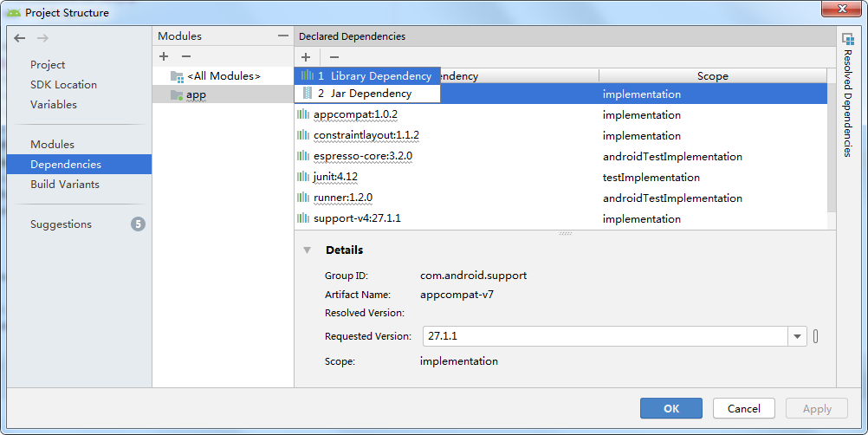
Task: Click the runner:1.2.0 library icon
Action: point(303,198)
